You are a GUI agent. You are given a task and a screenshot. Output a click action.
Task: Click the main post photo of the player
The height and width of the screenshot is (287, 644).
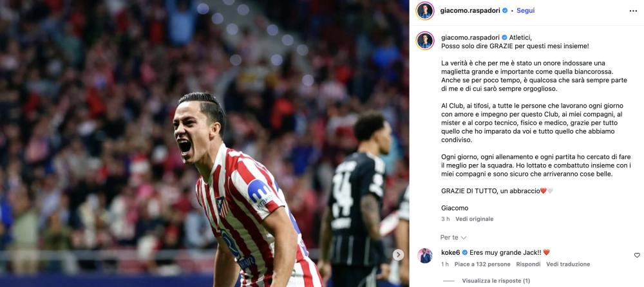(x=205, y=143)
